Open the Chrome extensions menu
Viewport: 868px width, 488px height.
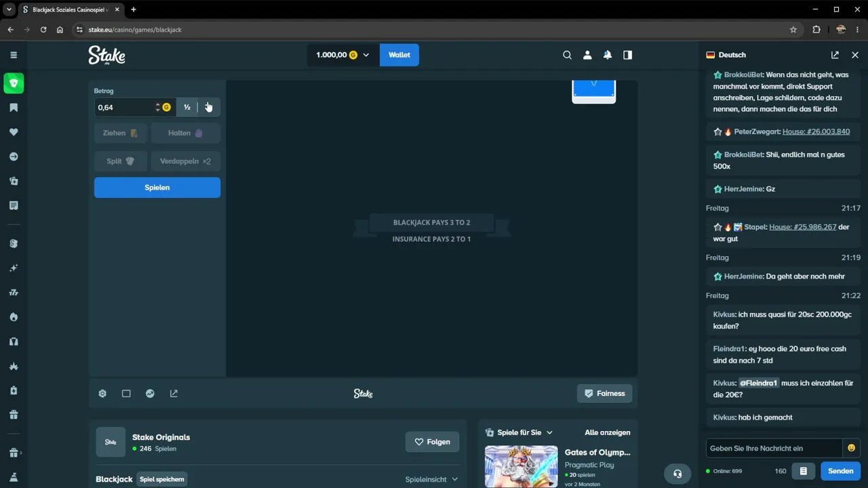pos(816,30)
